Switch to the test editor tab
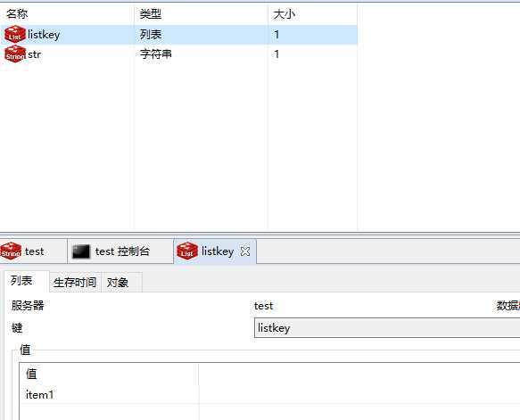 coord(34,251)
